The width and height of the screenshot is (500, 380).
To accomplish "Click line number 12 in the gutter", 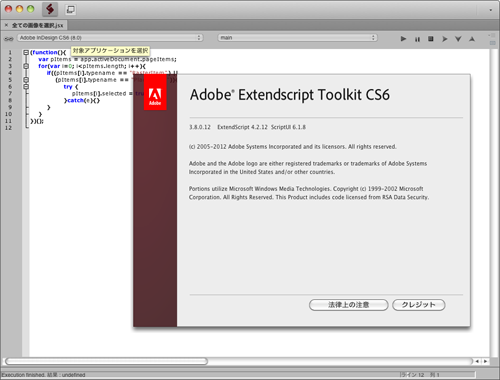I will coord(8,128).
